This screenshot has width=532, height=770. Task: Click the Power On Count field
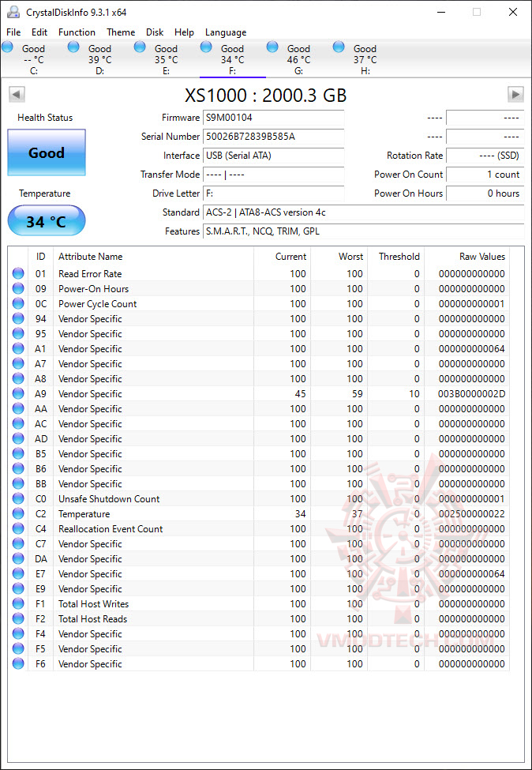(x=485, y=175)
